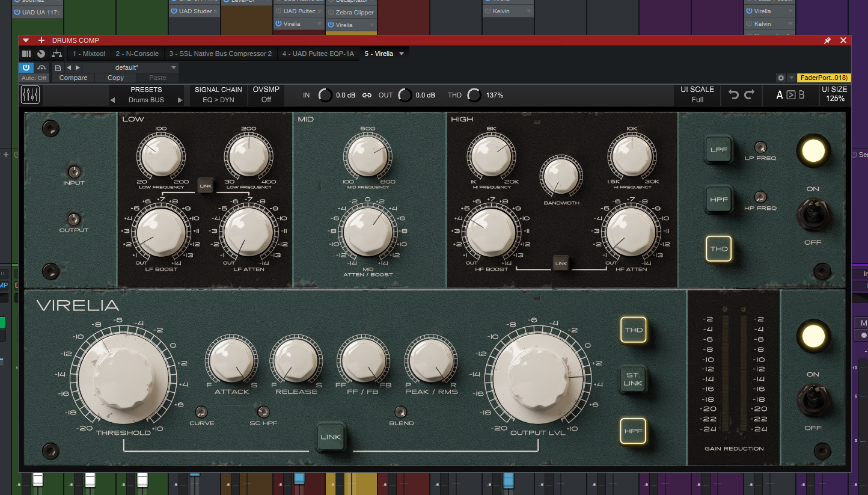Select next Virelia preset after Drums BUS
The height and width of the screenshot is (495, 868).
click(180, 100)
